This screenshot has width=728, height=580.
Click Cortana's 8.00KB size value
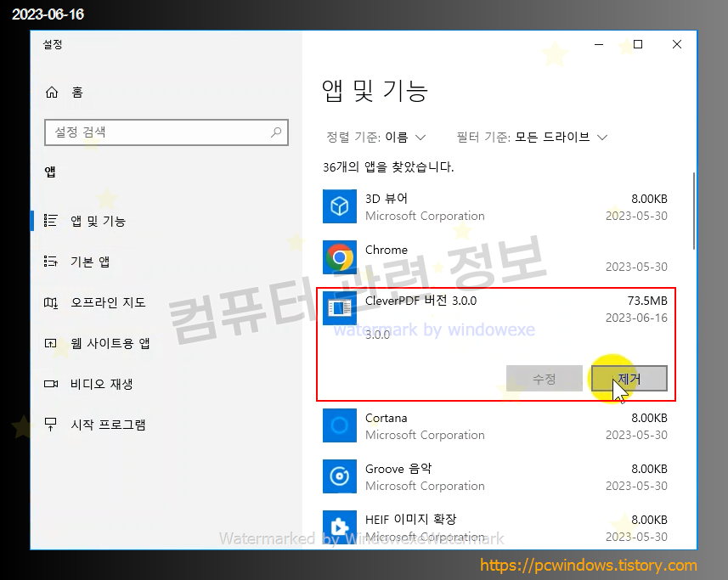pyautogui.click(x=649, y=418)
